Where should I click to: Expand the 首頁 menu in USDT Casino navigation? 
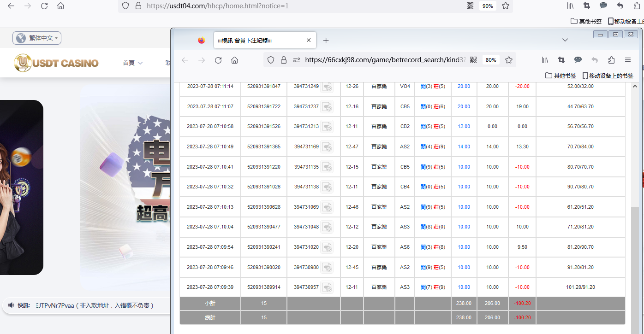tap(133, 63)
